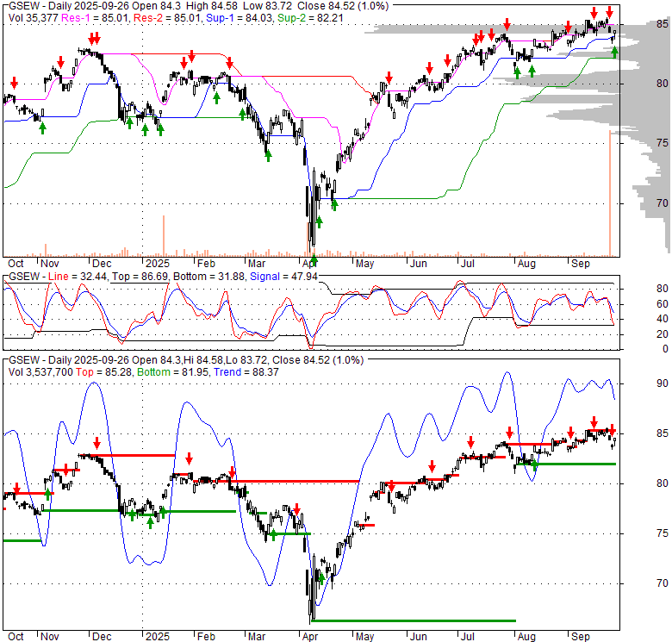
Task: Click the May label on top chart's date axis
Action: [x=364, y=264]
